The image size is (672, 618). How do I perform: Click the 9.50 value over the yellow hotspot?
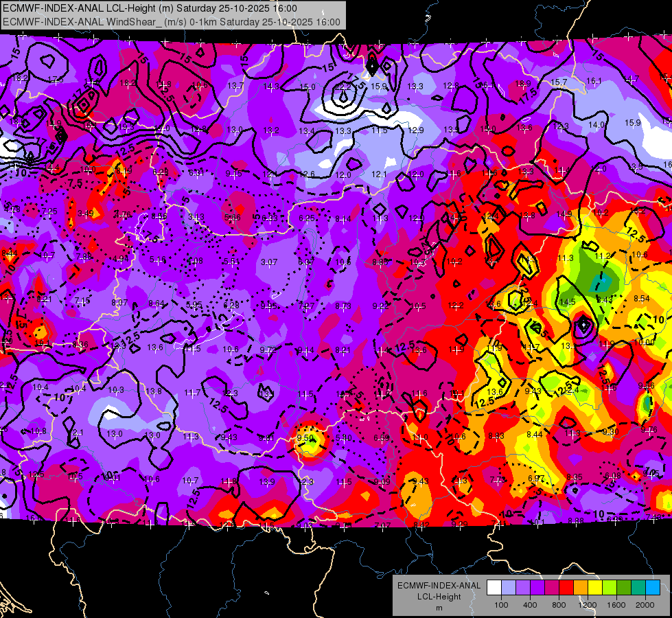click(x=305, y=438)
